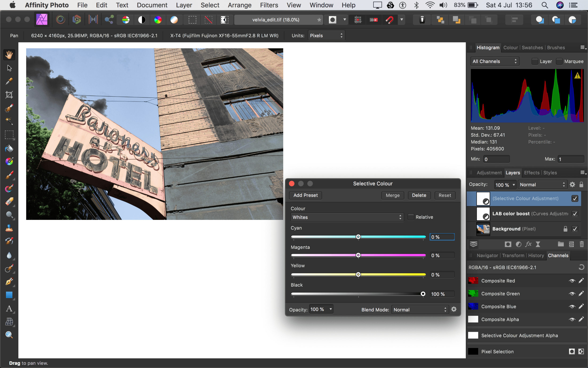Image resolution: width=588 pixels, height=368 pixels.
Task: Select the Clone Brush tool
Action: pos(9,228)
